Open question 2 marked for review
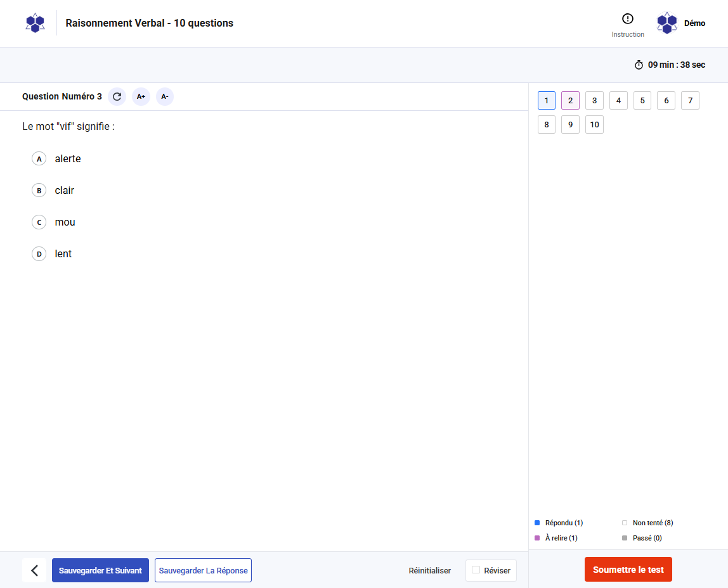 [x=570, y=101]
